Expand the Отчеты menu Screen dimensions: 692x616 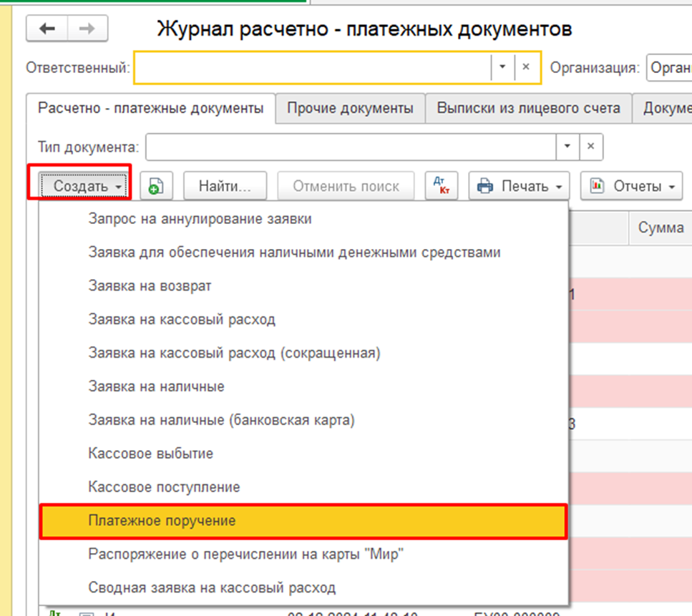(x=632, y=186)
